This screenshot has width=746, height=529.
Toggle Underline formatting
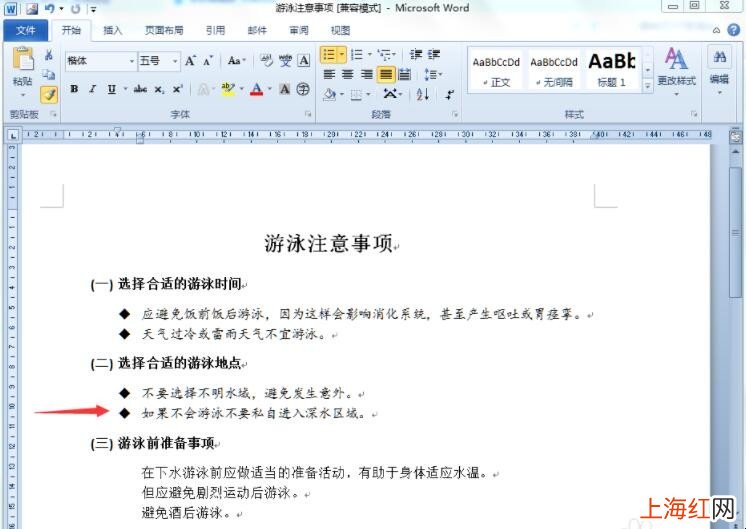[x=111, y=89]
